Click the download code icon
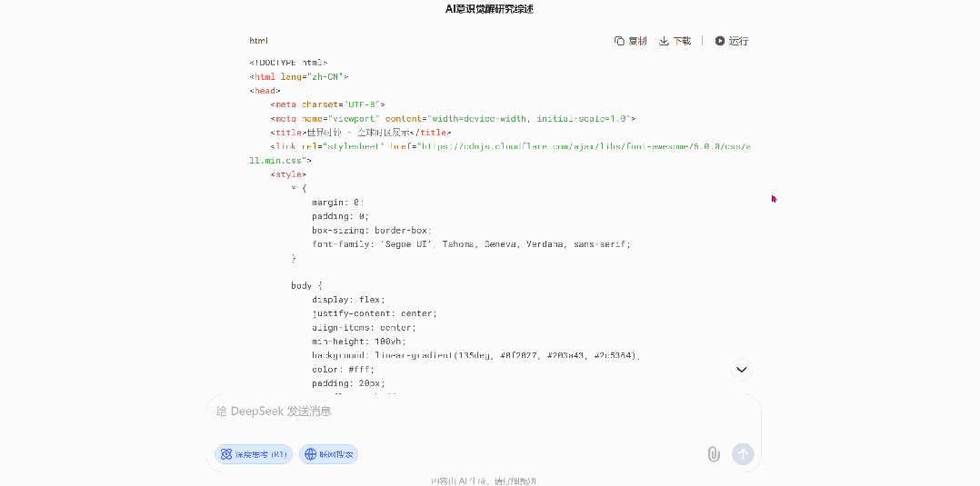980x486 pixels. [x=664, y=41]
